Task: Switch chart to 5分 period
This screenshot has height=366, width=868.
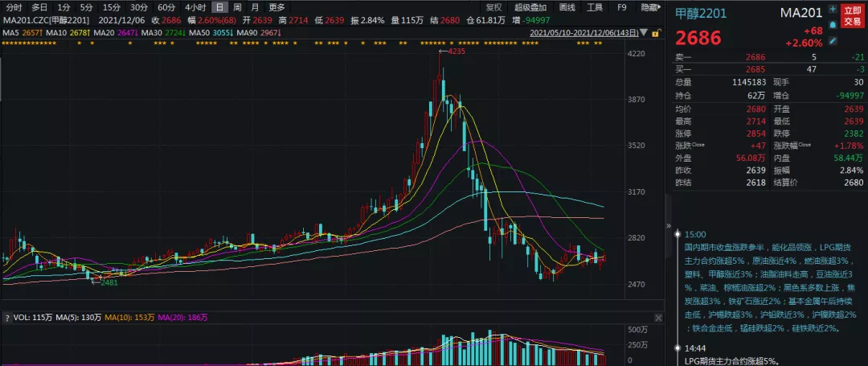Action: pos(86,7)
